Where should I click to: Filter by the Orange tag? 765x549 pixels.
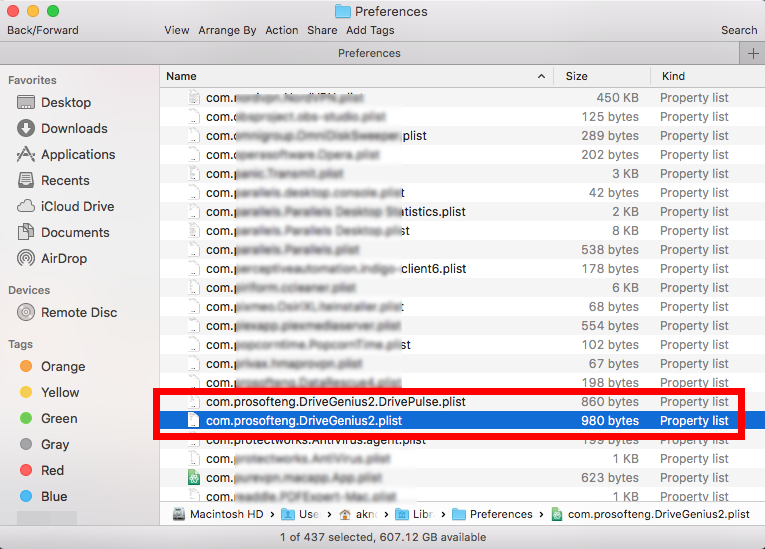point(62,367)
